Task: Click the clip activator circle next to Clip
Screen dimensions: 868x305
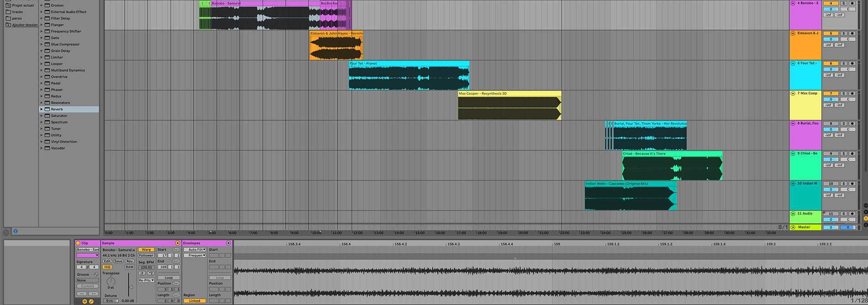Action: 78,243
